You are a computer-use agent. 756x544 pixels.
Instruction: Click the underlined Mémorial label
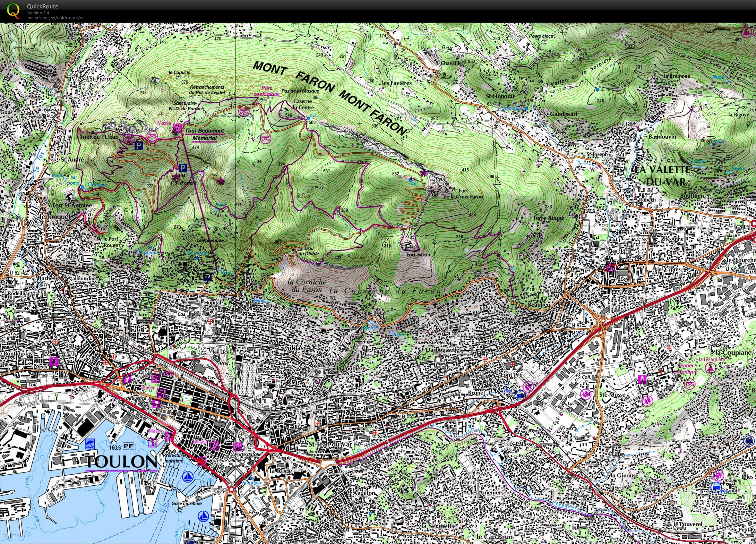[x=205, y=138]
